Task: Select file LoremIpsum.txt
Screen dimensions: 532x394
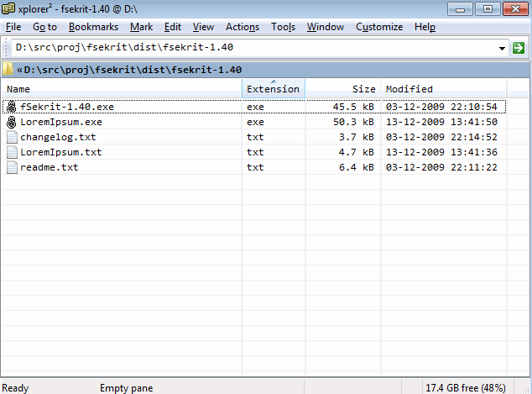Action: coord(61,152)
